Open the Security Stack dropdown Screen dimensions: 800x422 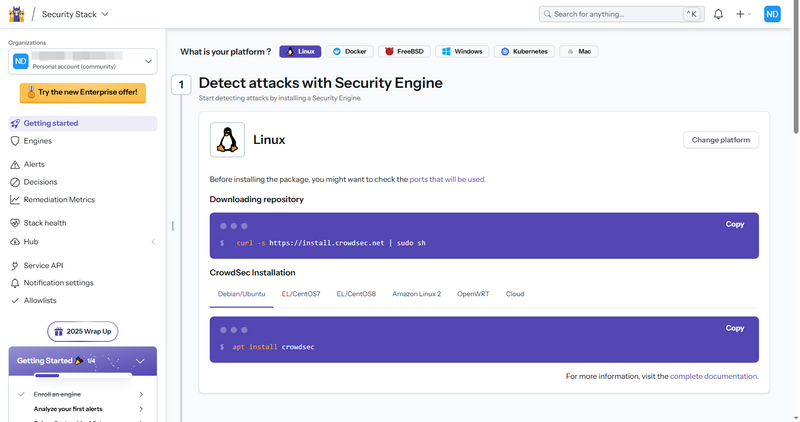click(75, 14)
